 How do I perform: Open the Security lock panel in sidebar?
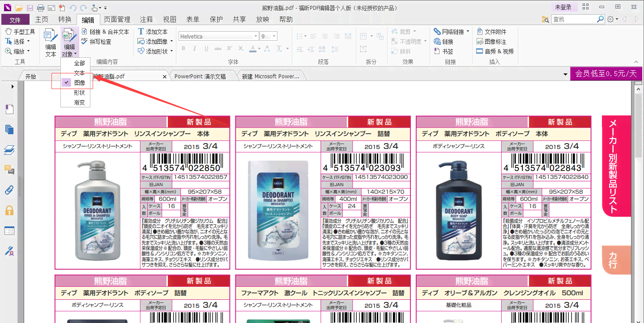(9, 210)
